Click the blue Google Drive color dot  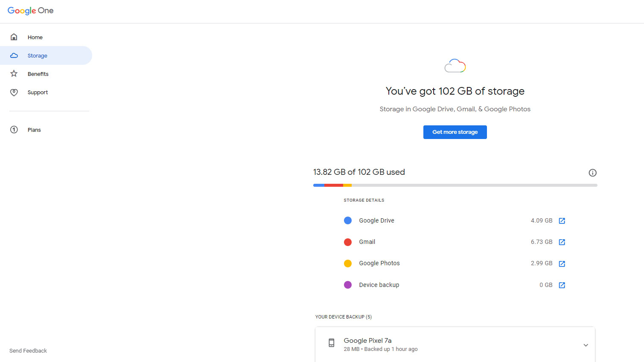click(348, 220)
